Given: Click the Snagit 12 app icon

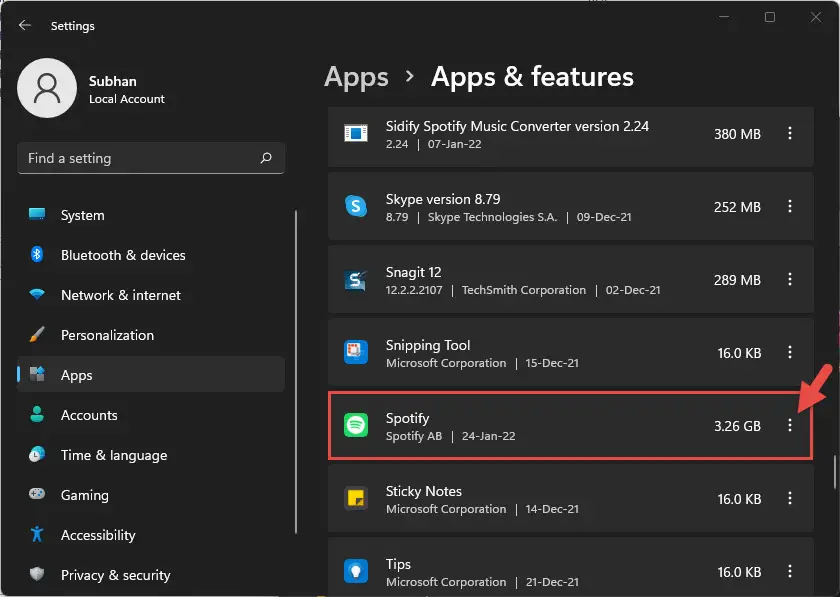Looking at the screenshot, I should click(x=356, y=279).
